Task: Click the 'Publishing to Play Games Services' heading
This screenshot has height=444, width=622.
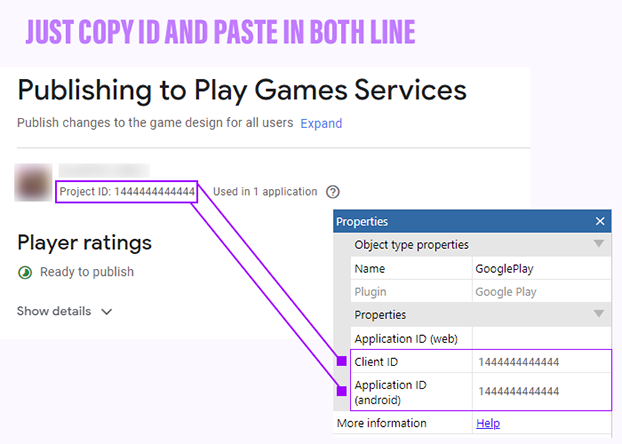Action: tap(242, 91)
